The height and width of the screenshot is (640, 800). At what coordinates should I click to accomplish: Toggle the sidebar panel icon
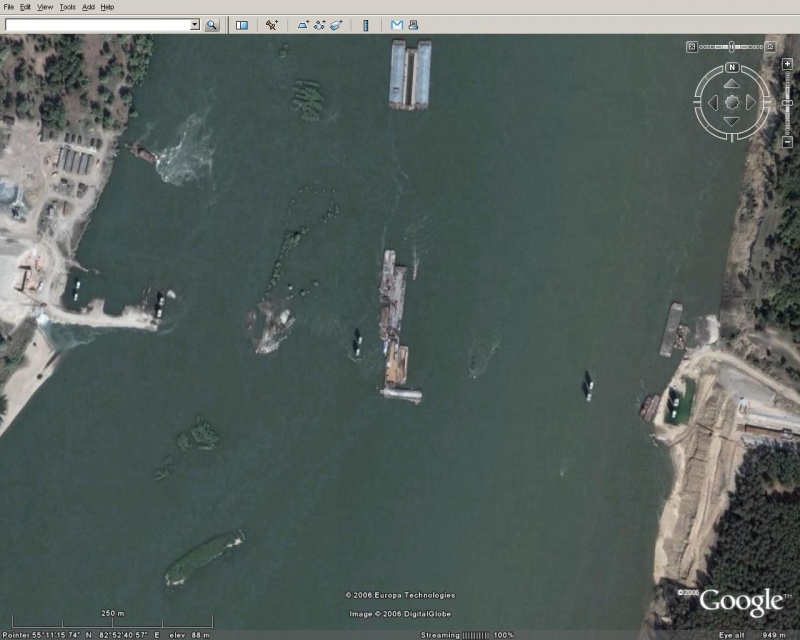coord(242,25)
